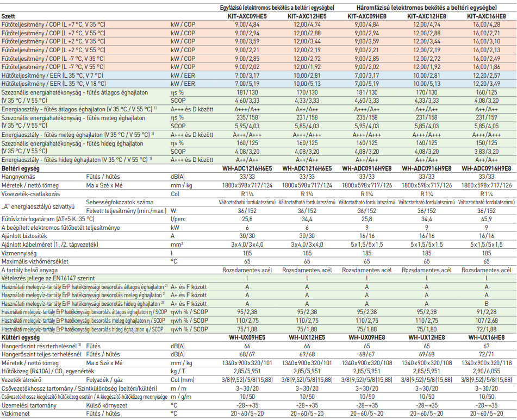Click the outdoor unit model WH-UX09HE8
The width and height of the screenshot is (517, 420).
coord(367,337)
